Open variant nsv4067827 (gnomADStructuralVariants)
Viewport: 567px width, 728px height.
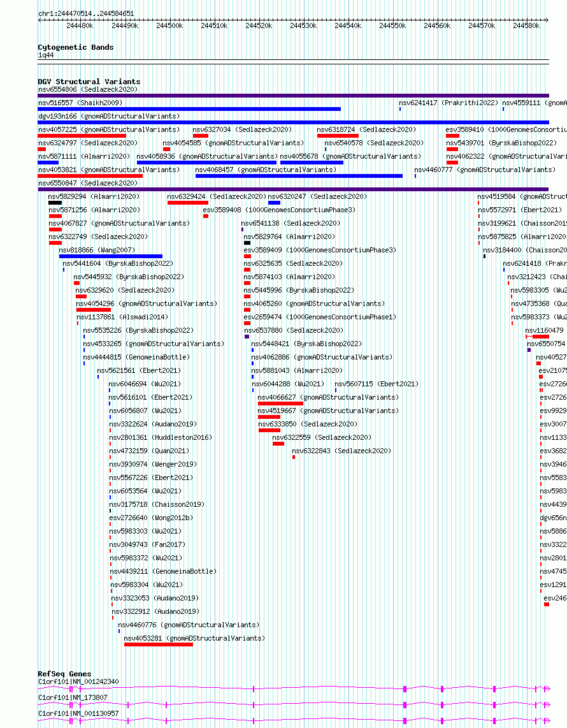119,223
